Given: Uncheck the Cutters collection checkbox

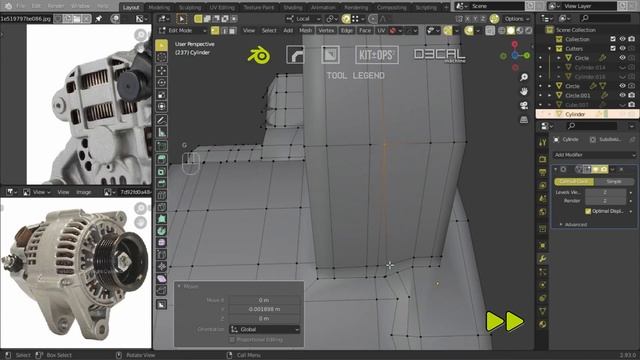Looking at the screenshot, I should (613, 49).
